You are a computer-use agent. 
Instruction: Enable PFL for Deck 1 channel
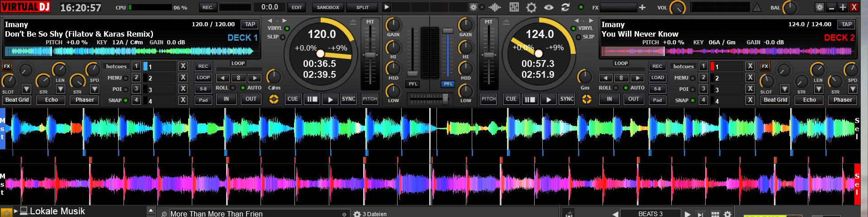click(x=413, y=84)
